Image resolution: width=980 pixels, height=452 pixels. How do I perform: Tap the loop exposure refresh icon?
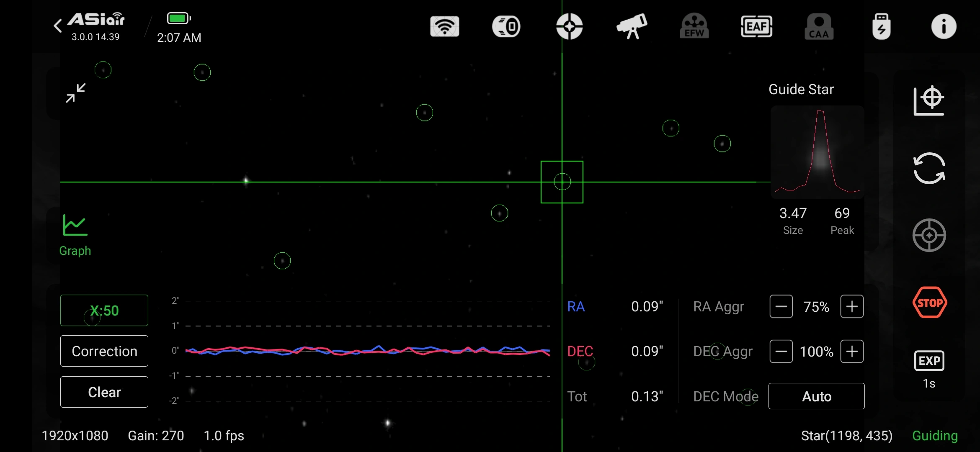tap(929, 168)
